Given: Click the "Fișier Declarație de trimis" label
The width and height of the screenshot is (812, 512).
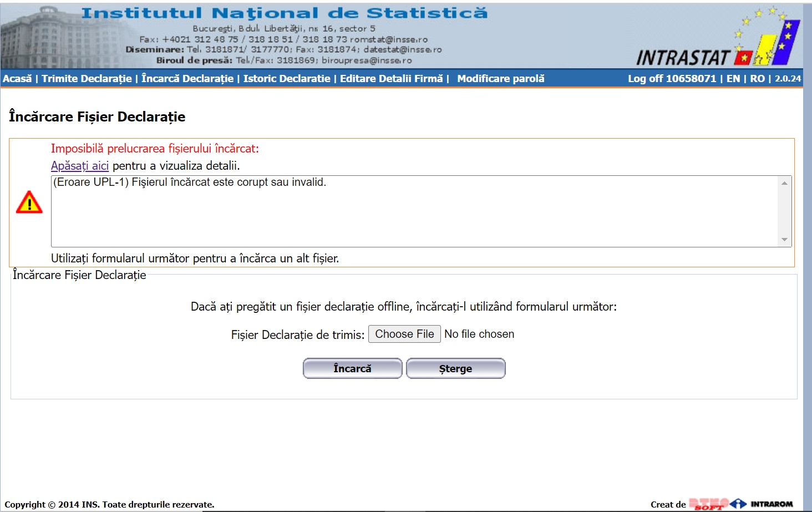Looking at the screenshot, I should (x=298, y=334).
